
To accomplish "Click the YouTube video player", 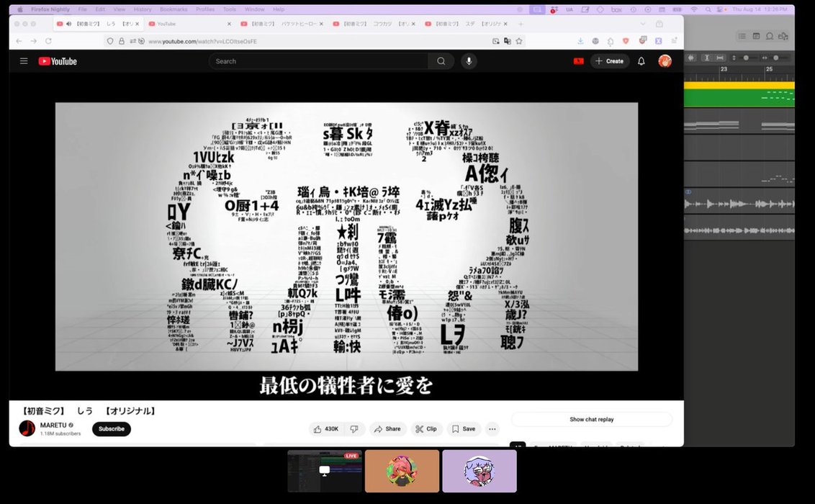I will 346,236.
